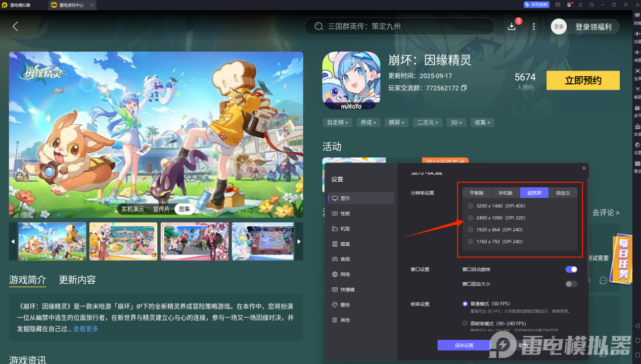
Task: Click the 自走棋 tag
Action: 337,122
